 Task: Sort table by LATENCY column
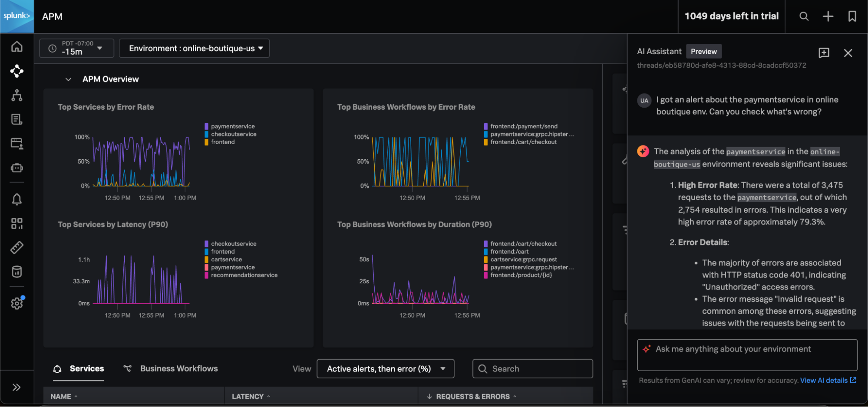point(251,397)
